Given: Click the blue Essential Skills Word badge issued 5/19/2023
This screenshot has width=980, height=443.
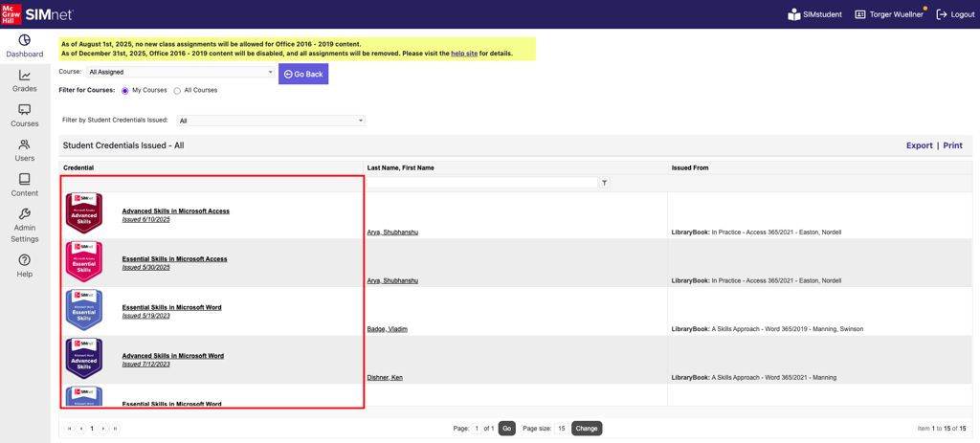Looking at the screenshot, I should click(84, 309).
